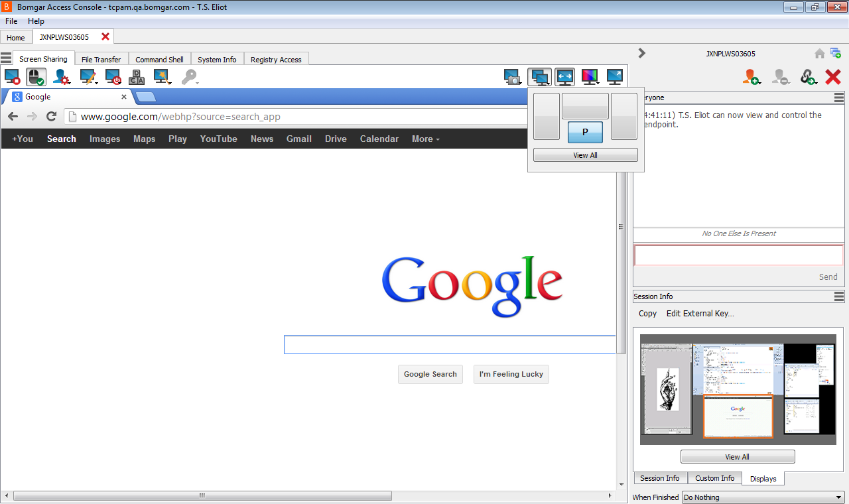
Task: Collapse the side panel with chevron arrow
Action: coord(641,53)
